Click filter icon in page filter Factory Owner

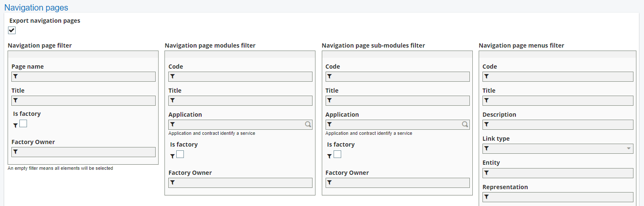tap(16, 152)
